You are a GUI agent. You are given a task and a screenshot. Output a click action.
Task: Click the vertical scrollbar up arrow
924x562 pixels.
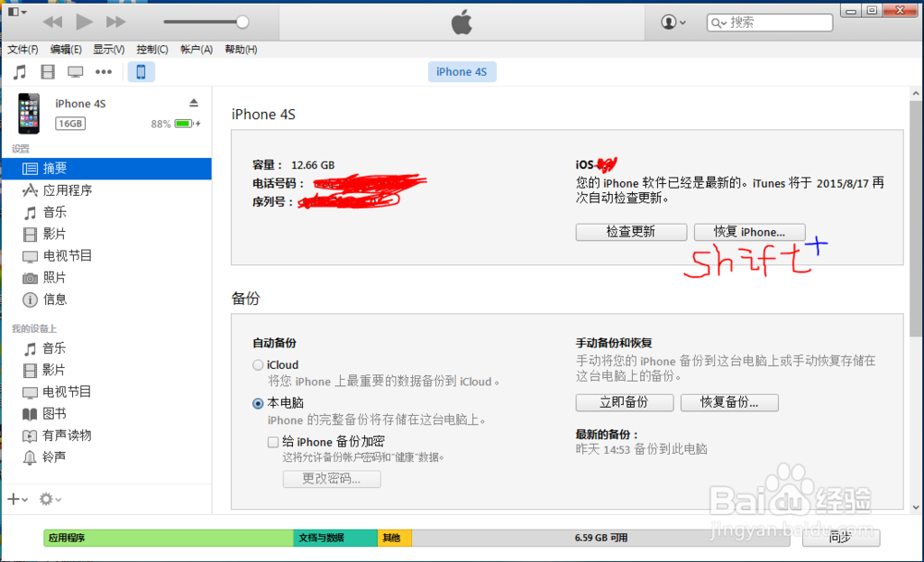[916, 93]
